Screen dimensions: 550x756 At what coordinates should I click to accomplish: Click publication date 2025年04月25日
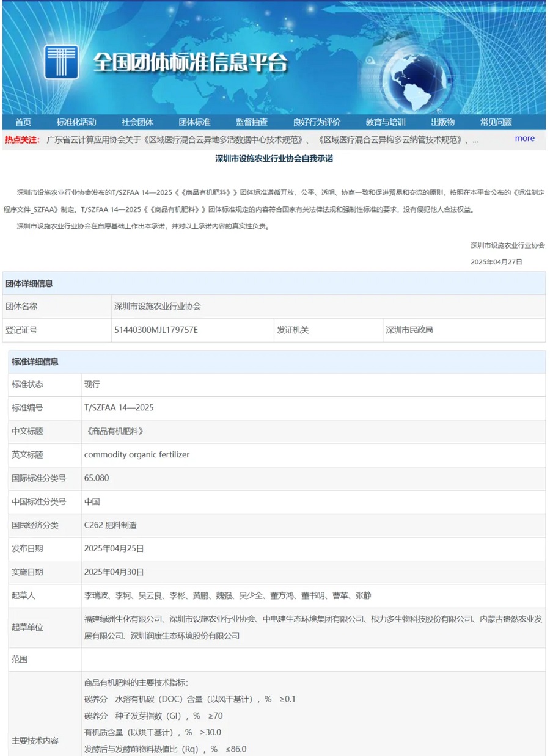coord(114,548)
